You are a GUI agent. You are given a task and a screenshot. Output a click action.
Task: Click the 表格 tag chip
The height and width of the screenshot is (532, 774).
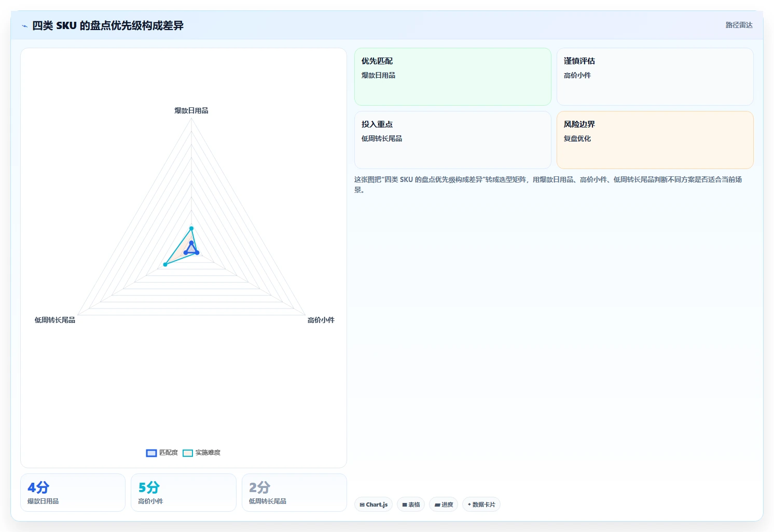point(411,505)
